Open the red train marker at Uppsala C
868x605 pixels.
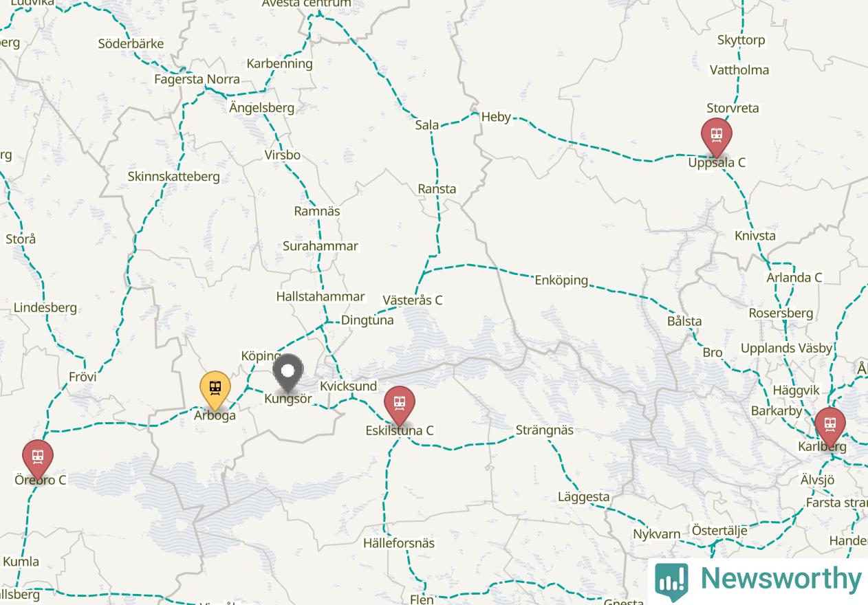[717, 137]
